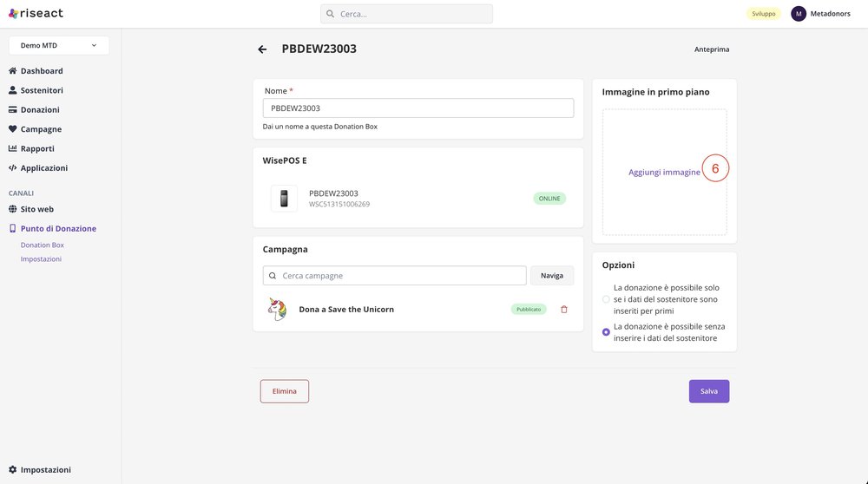Click the unicorn campaign image
Screen dimensions: 868x484
pyautogui.click(x=277, y=309)
